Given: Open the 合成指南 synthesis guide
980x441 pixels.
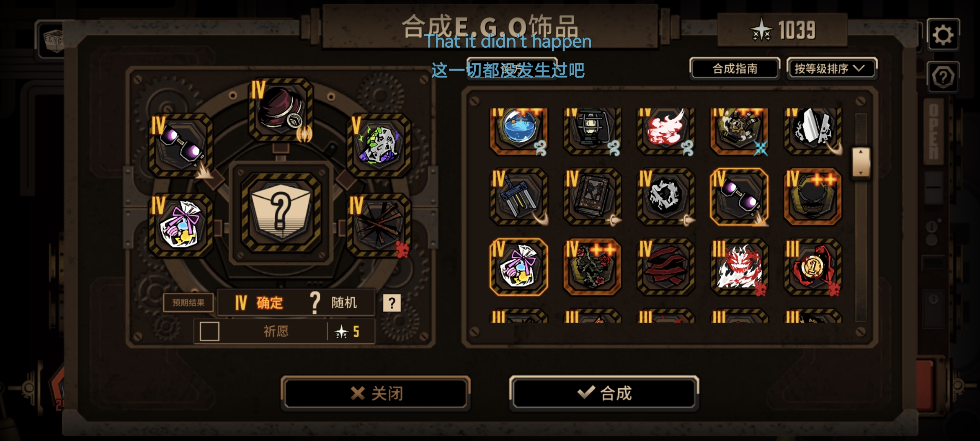Looking at the screenshot, I should point(735,69).
